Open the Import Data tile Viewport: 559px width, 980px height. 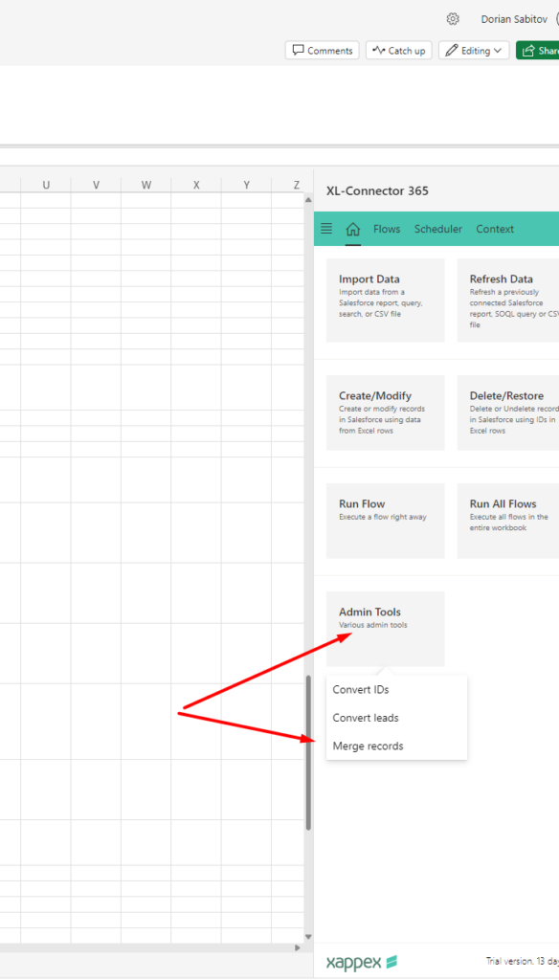pyautogui.click(x=385, y=301)
